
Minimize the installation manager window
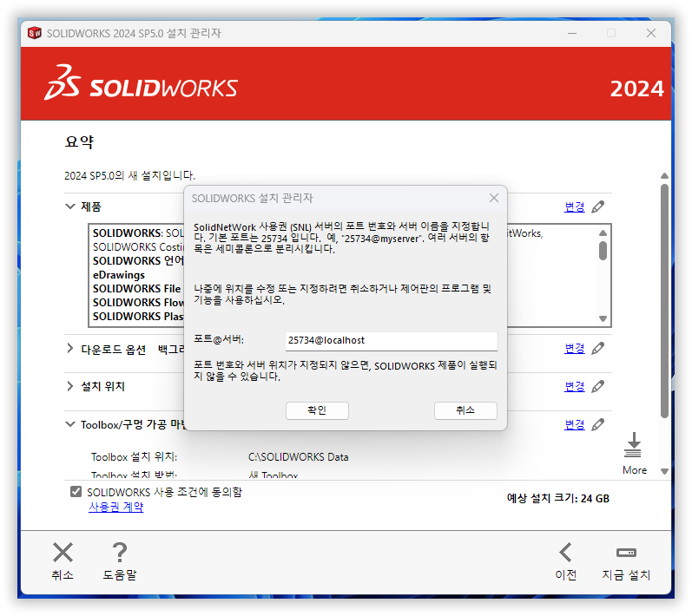[x=572, y=33]
